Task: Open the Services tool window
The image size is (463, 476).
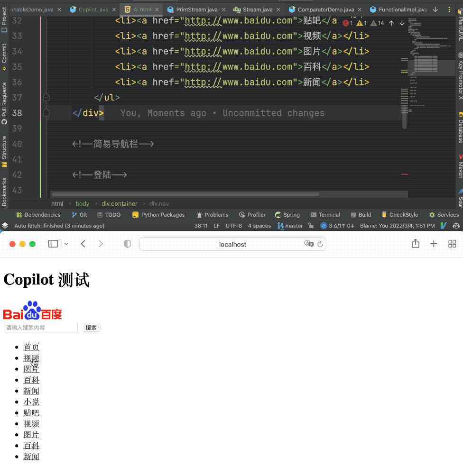Action: click(444, 215)
